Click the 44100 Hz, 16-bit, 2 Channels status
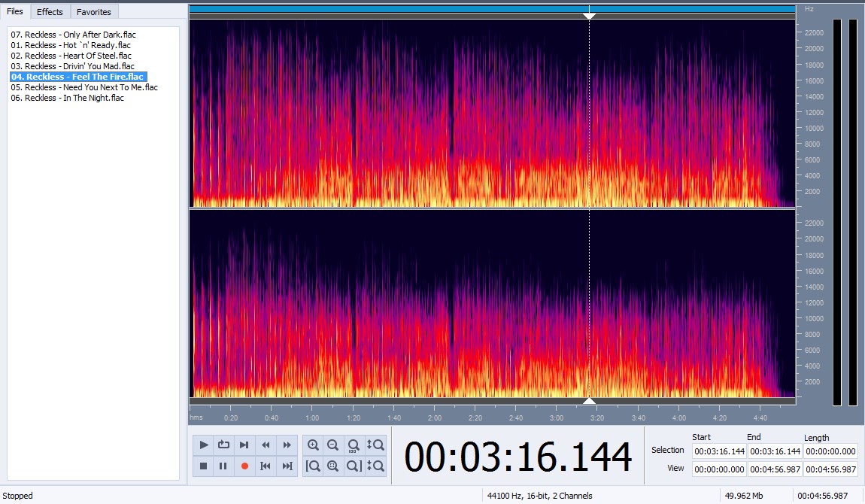865x504 pixels. click(x=539, y=496)
